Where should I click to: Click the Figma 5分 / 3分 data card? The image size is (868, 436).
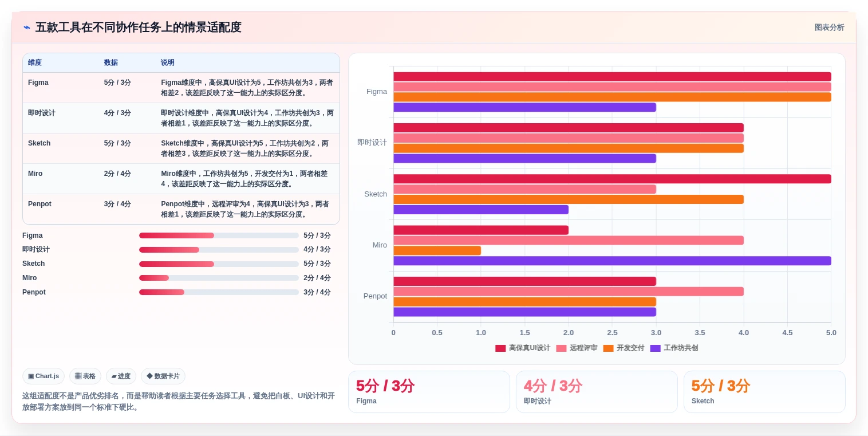[429, 392]
